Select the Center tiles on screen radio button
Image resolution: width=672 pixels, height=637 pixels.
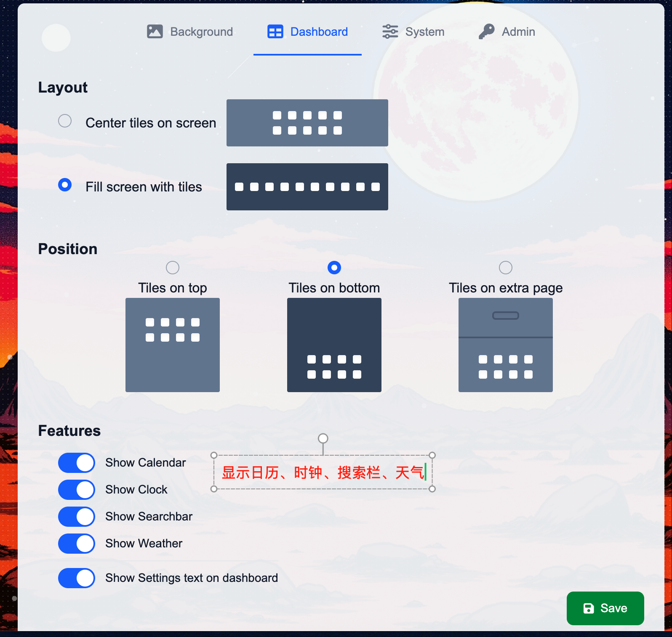pyautogui.click(x=65, y=121)
